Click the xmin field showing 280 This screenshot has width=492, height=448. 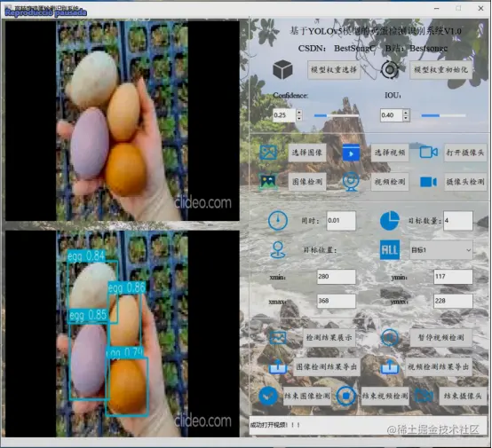[x=336, y=277]
